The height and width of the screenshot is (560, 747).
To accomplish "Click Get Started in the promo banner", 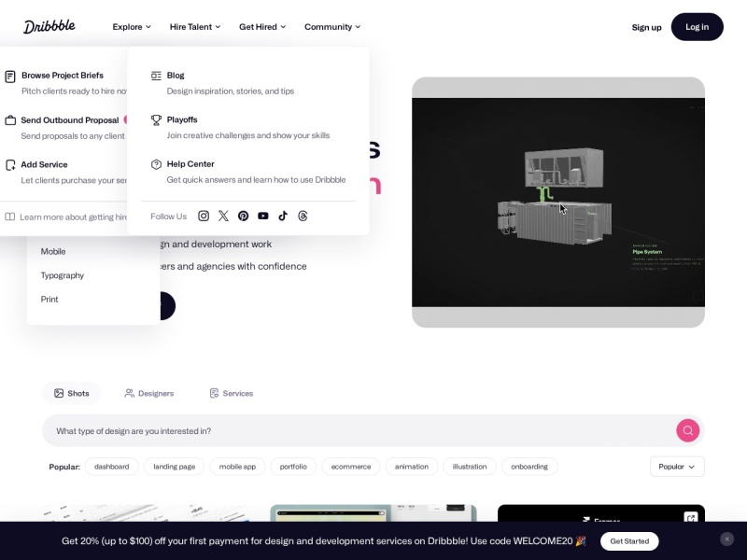I will tap(629, 541).
